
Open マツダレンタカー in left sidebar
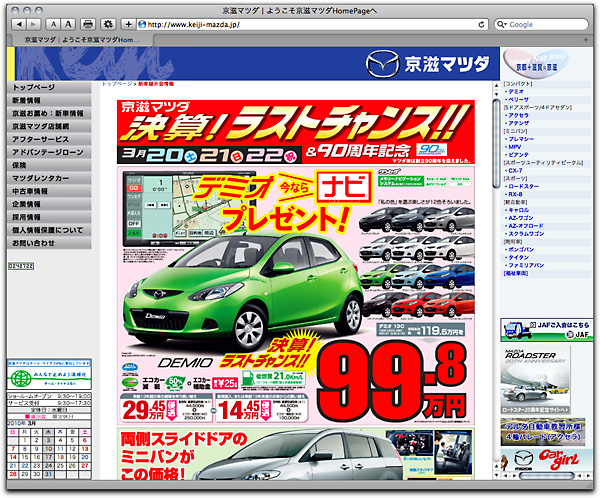click(x=47, y=178)
